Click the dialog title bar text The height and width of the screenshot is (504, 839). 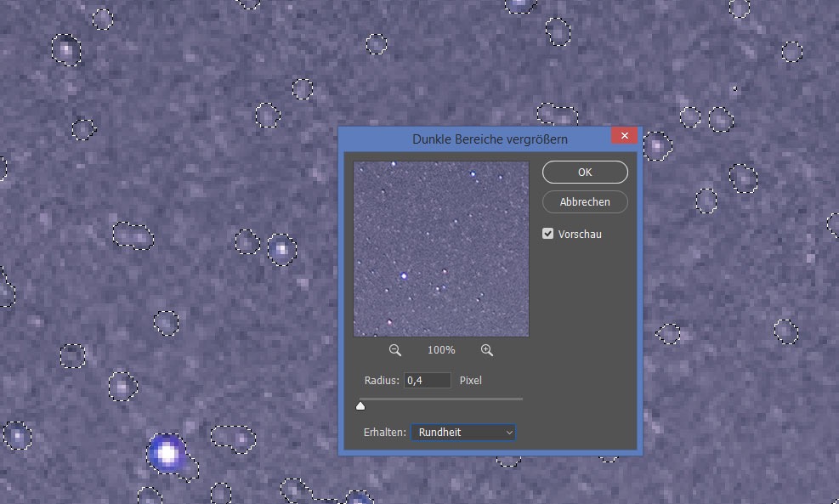tap(490, 139)
